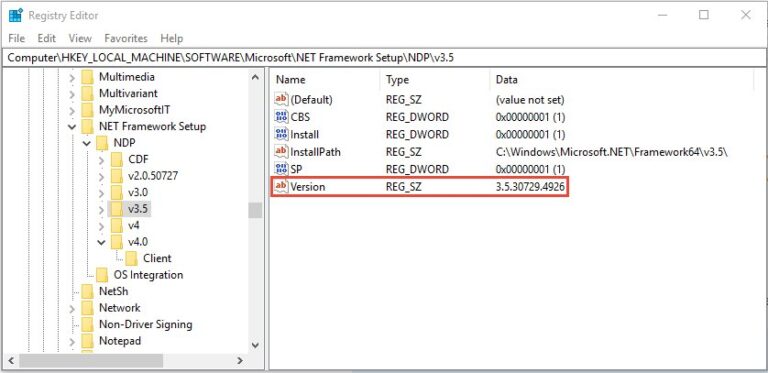Viewport: 768px width, 373px height.
Task: Click the NetSh folder icon
Action: [88, 291]
